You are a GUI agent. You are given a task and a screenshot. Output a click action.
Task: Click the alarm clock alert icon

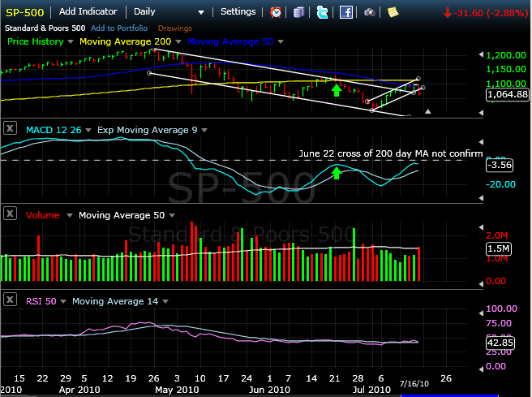point(277,12)
